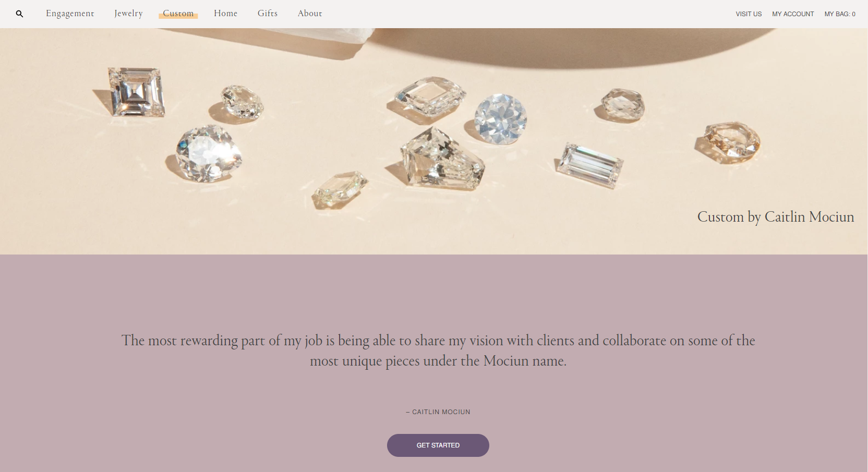Click the Caitlin Mociun attribution text
The height and width of the screenshot is (472, 868).
[438, 412]
